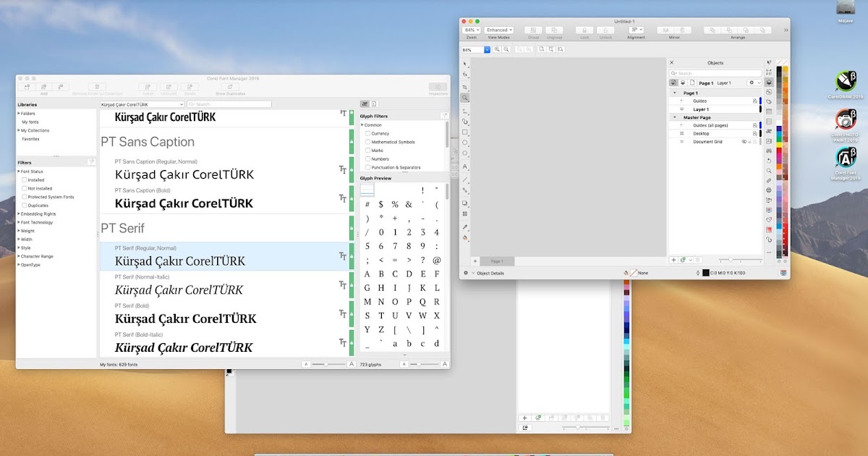Select Favorites in Libraries

click(x=30, y=138)
